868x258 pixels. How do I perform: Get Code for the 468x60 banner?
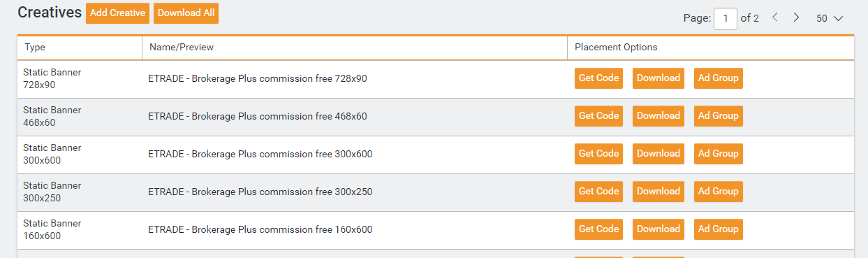point(598,116)
